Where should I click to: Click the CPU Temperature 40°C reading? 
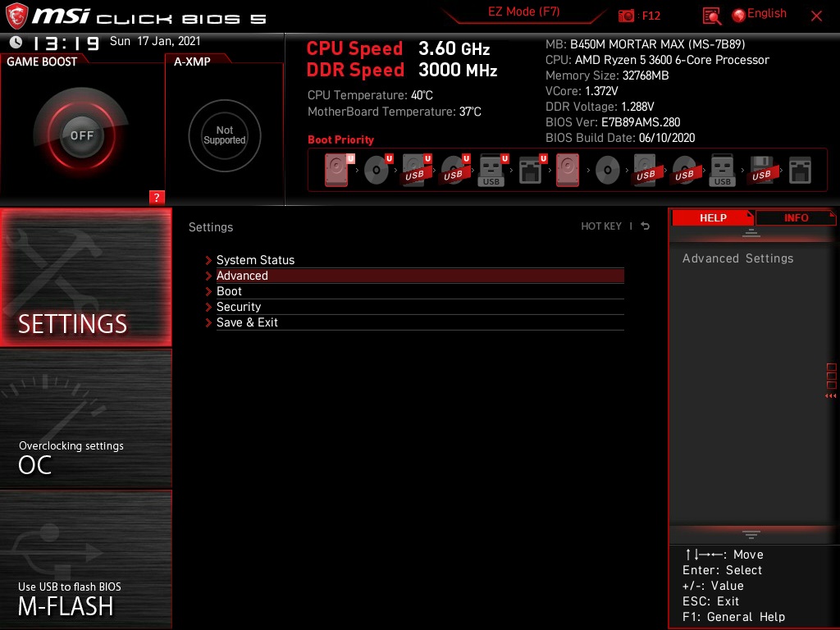point(370,95)
